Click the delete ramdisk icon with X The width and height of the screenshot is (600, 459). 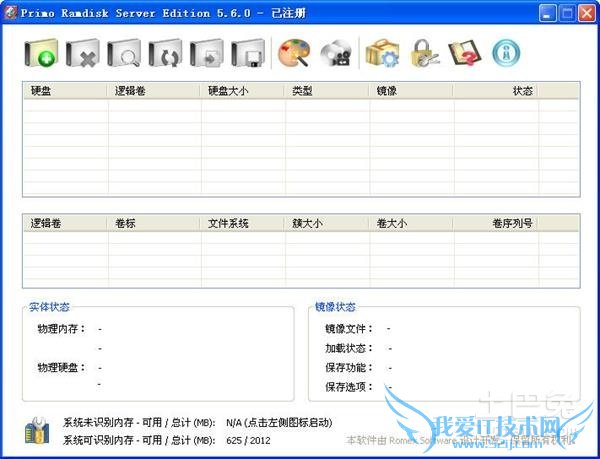[83, 53]
